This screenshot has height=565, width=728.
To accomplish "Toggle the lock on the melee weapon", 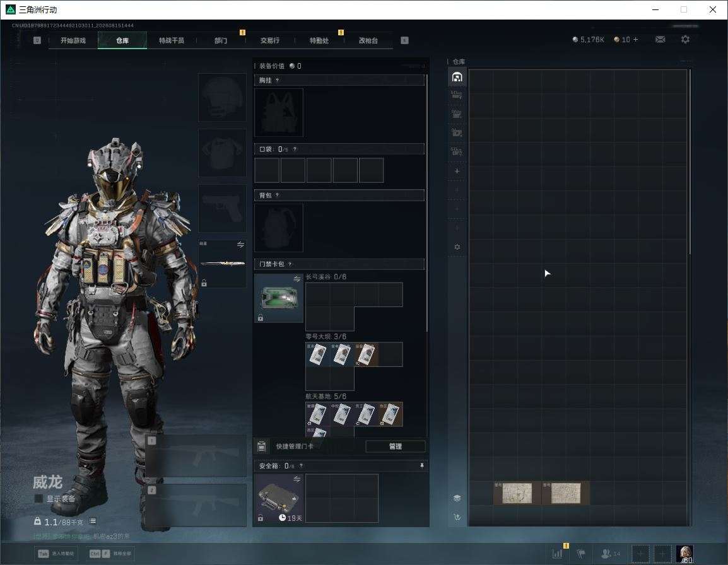I will pyautogui.click(x=204, y=282).
